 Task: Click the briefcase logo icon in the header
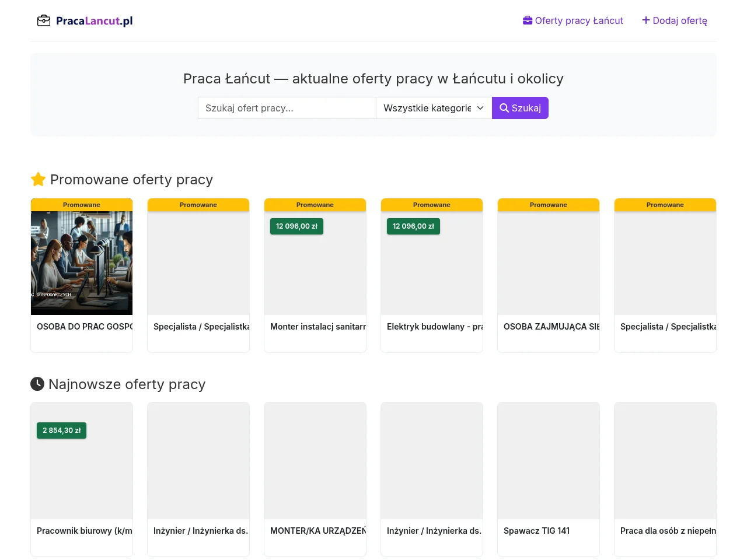[x=44, y=21]
